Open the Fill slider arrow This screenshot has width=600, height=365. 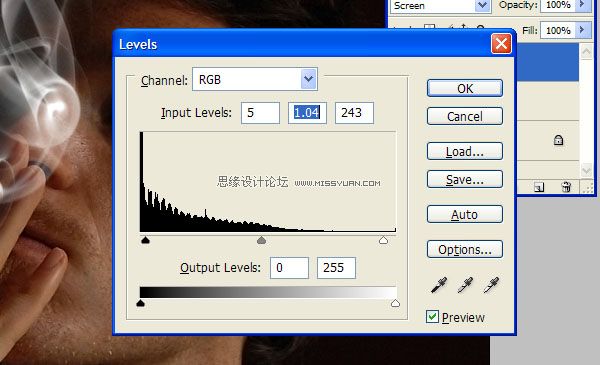click(x=582, y=30)
